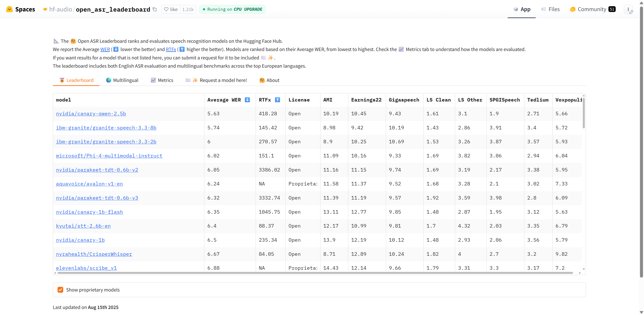The height and width of the screenshot is (315, 644).
Task: Open the Metrics tab
Action: [x=162, y=80]
